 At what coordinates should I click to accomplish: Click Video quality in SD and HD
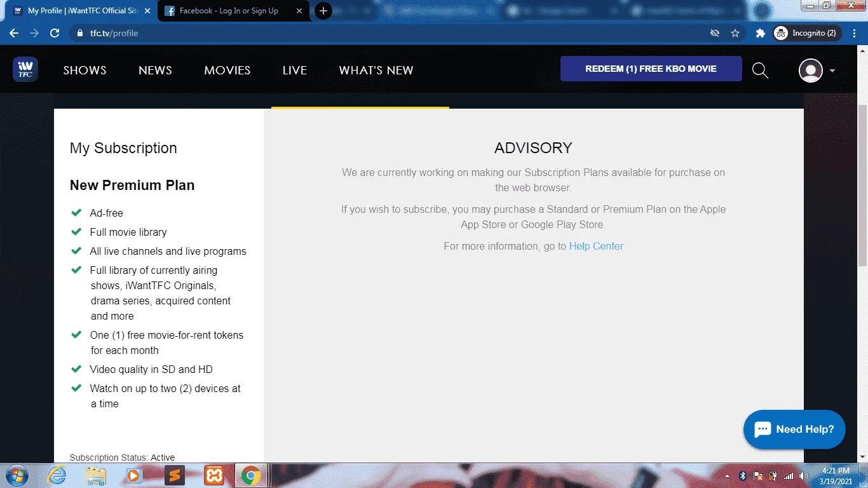151,369
